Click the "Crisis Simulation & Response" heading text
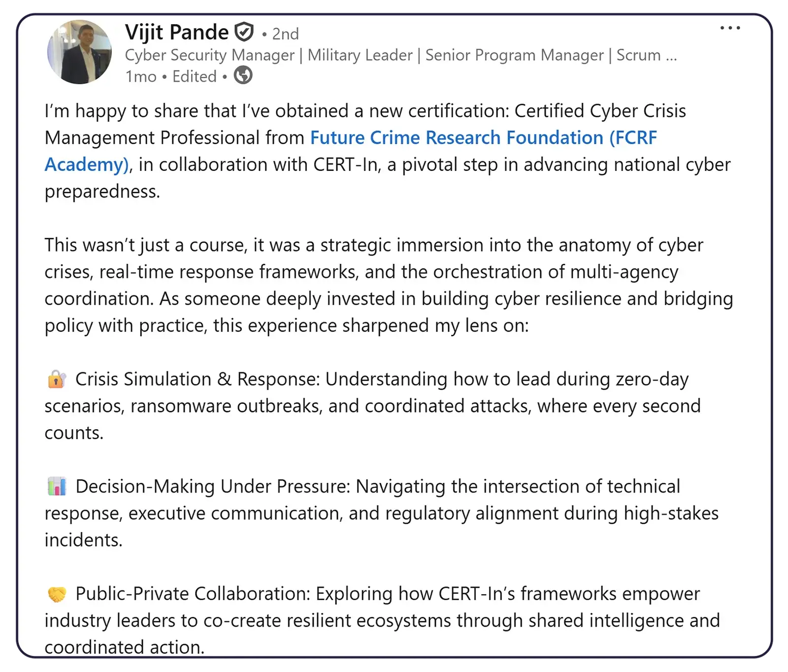788x672 pixels. pos(197,380)
